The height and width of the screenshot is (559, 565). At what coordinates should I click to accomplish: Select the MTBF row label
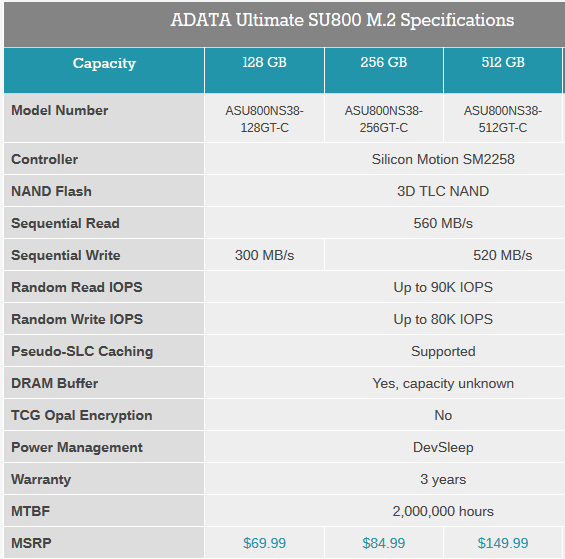pos(31,511)
